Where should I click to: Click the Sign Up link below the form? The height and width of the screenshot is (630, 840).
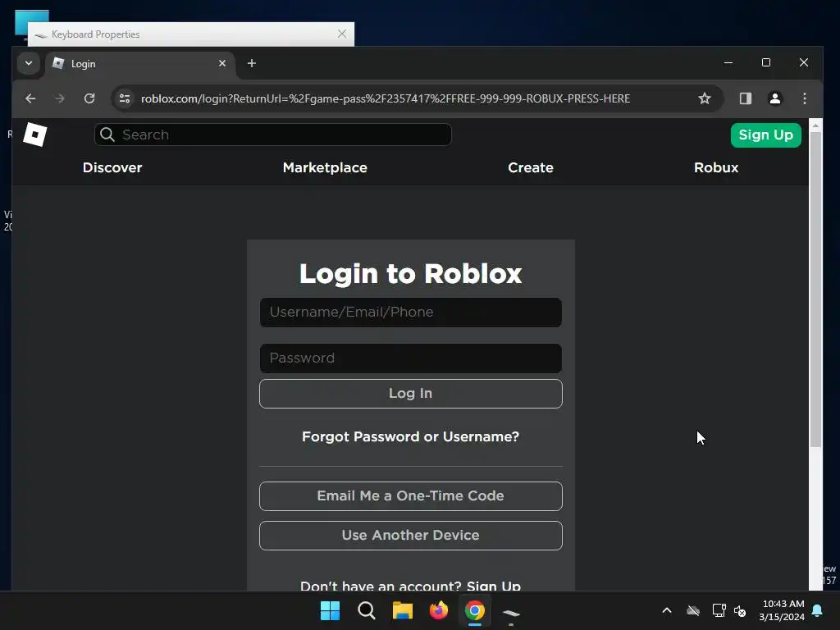click(493, 586)
